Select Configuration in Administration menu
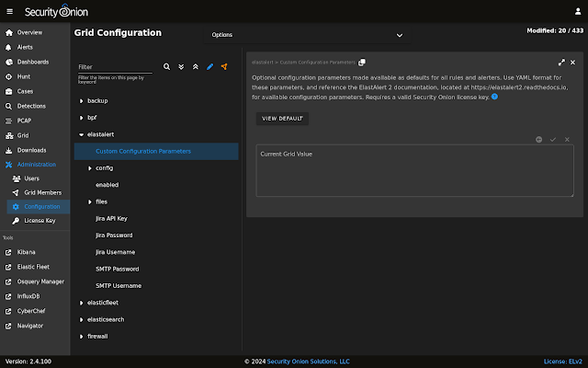 (39, 206)
